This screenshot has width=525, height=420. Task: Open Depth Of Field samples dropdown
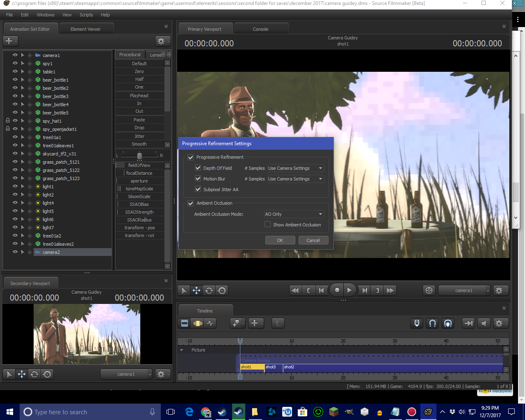pyautogui.click(x=295, y=168)
